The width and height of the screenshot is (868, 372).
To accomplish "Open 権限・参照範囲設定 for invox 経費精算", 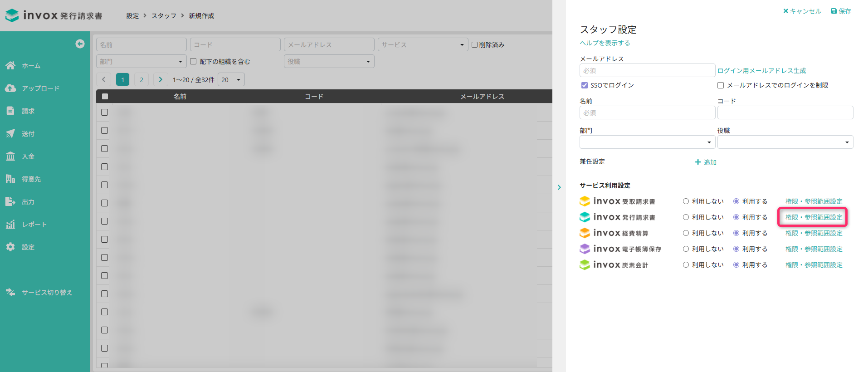I will pos(814,233).
